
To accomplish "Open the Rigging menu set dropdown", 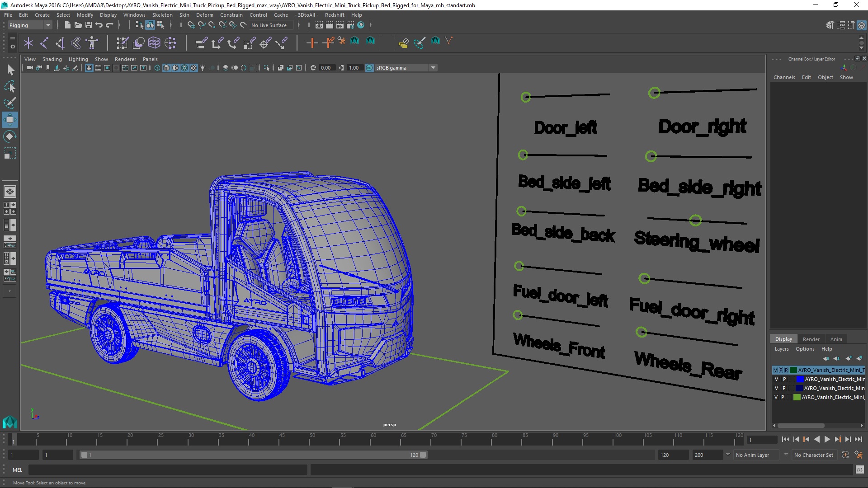I will pyautogui.click(x=30, y=25).
